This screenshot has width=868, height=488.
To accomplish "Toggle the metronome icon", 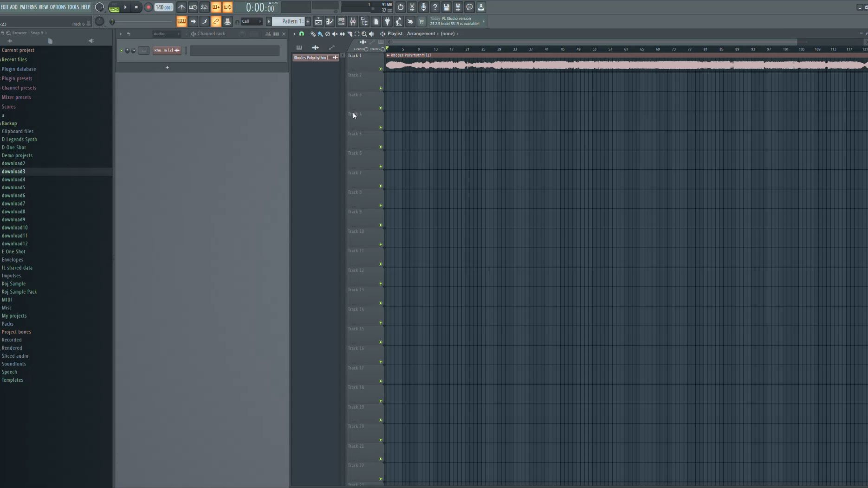I will [181, 7].
